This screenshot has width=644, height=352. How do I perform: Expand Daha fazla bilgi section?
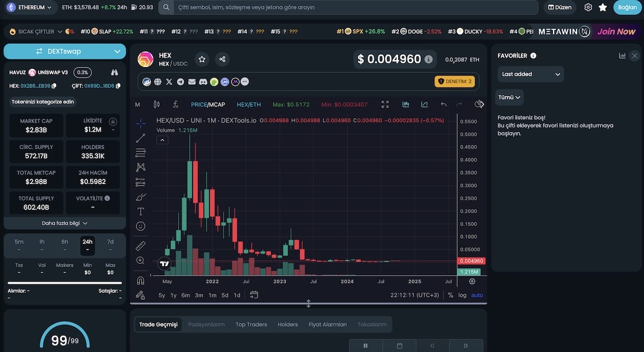pyautogui.click(x=65, y=223)
